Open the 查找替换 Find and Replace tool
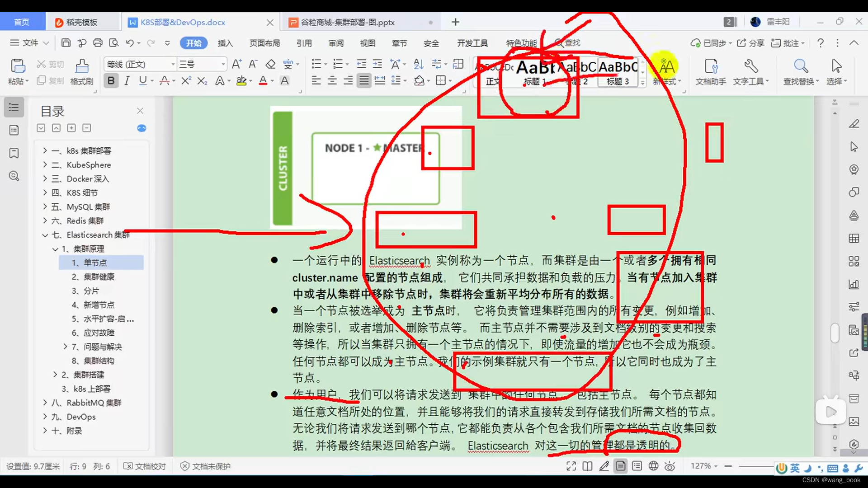Viewport: 868px width, 488px height. tap(800, 71)
